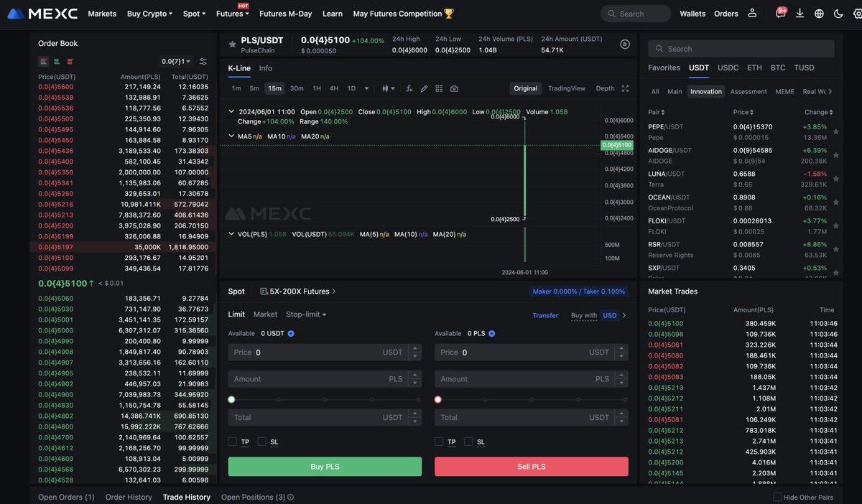This screenshot has height=504, width=862.
Task: Switch chart mode to TradingView
Action: click(567, 88)
